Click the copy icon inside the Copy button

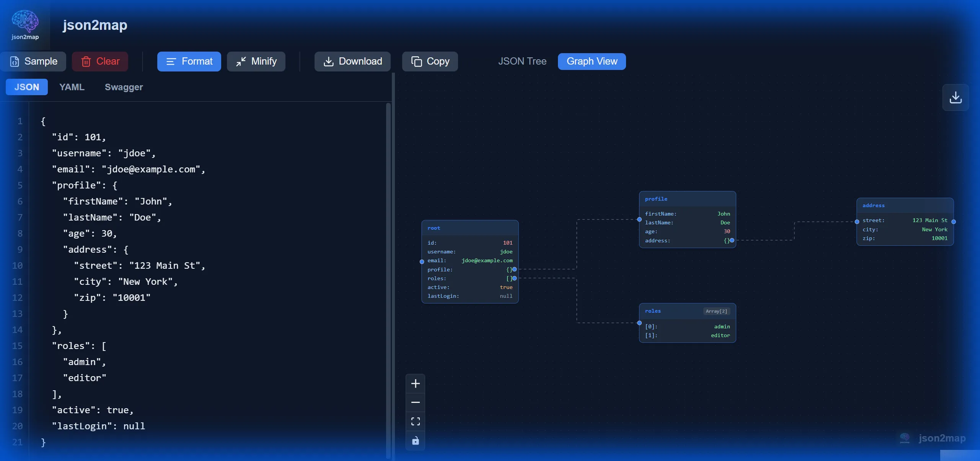pyautogui.click(x=417, y=61)
